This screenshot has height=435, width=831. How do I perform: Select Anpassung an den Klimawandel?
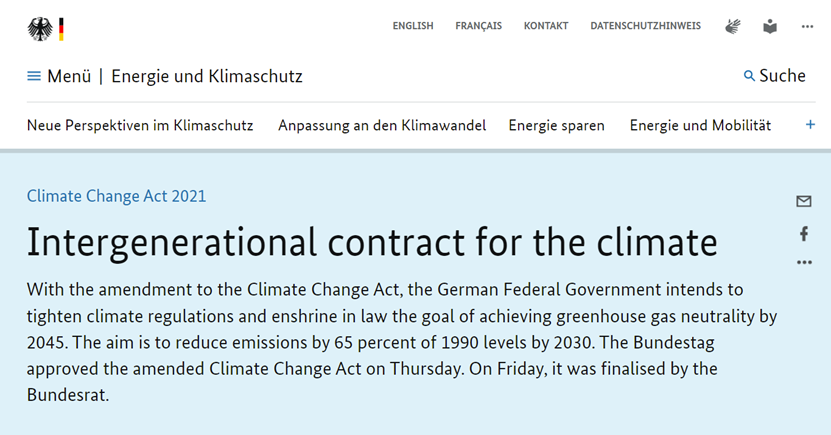click(x=382, y=125)
